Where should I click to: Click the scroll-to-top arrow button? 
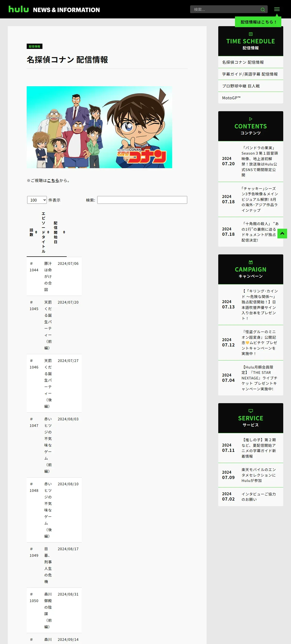[x=282, y=234]
